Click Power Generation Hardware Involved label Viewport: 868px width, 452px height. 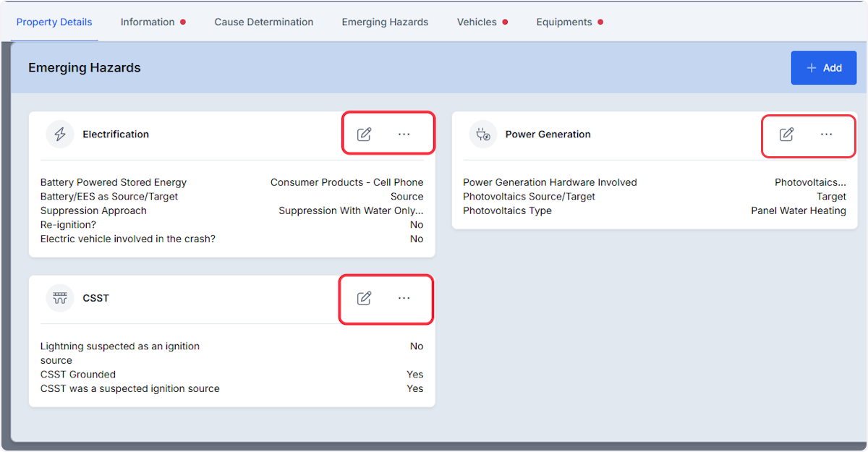550,182
